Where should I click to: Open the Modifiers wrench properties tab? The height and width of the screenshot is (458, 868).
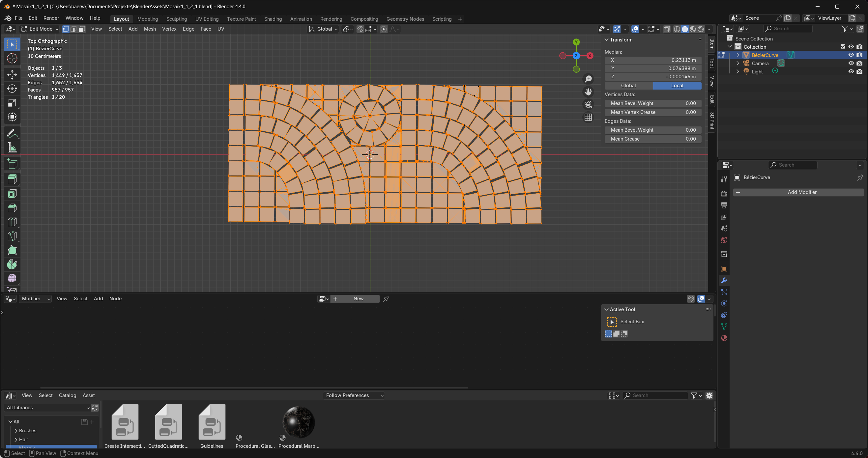(x=724, y=281)
